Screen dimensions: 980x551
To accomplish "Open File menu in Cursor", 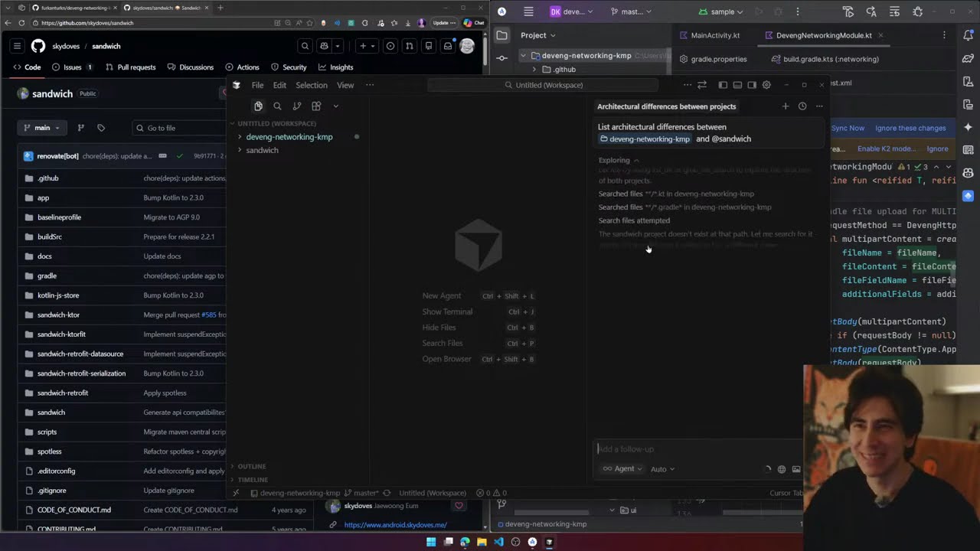I will pyautogui.click(x=257, y=85).
